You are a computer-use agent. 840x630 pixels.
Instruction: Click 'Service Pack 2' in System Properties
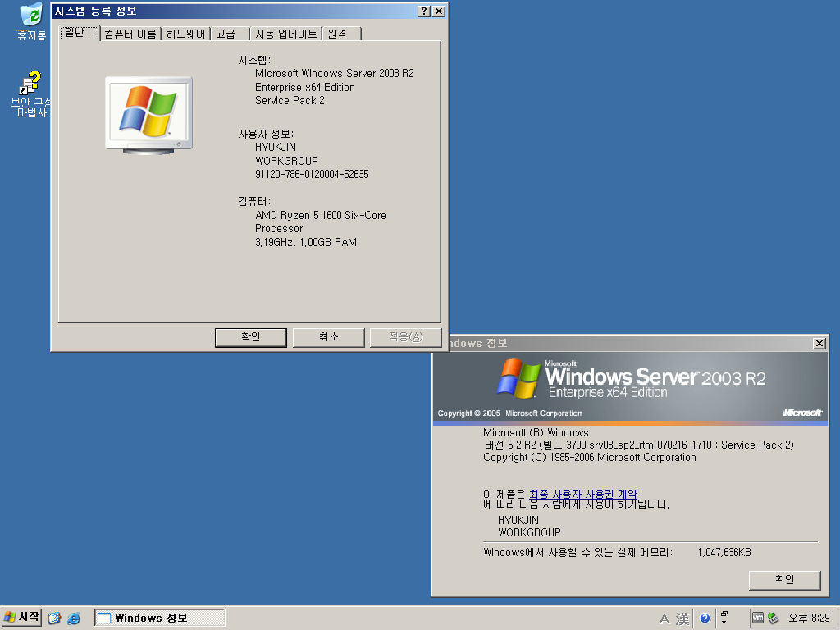pyautogui.click(x=290, y=101)
